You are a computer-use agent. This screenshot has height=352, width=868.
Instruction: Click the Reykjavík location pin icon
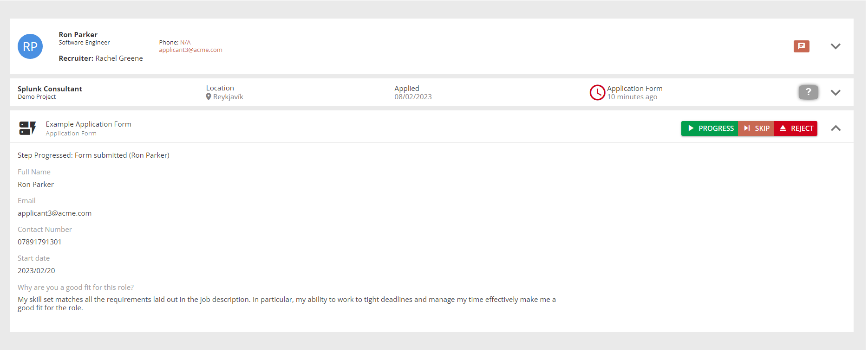tap(209, 97)
